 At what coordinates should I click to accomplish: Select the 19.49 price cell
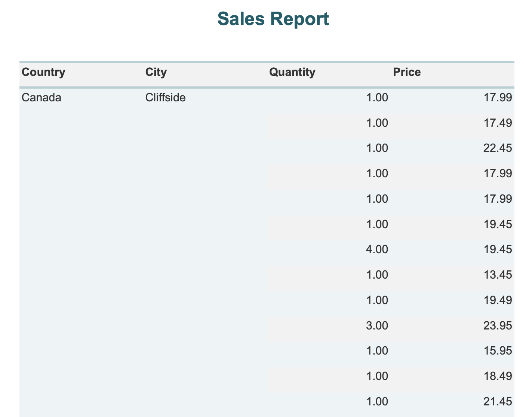pos(498,300)
